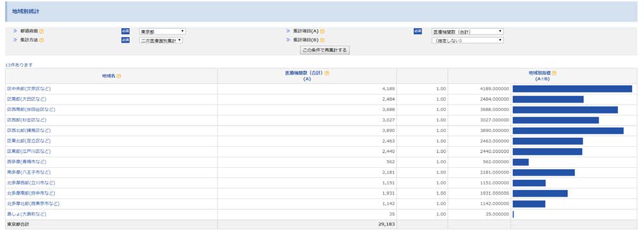This screenshot has width=644, height=238.
Task: Click help icon beside 医療機関数（合計） header
Action: point(327,73)
